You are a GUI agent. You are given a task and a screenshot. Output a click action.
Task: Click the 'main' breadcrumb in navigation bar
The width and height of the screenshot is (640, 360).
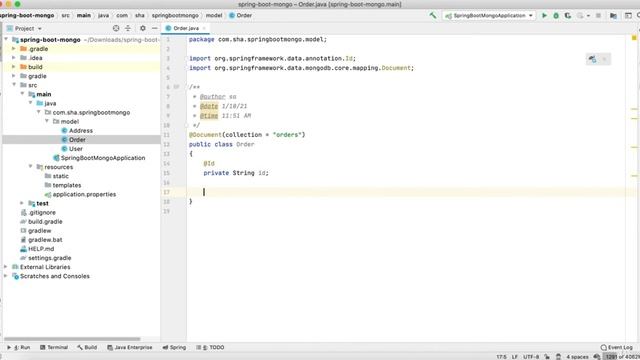(84, 16)
